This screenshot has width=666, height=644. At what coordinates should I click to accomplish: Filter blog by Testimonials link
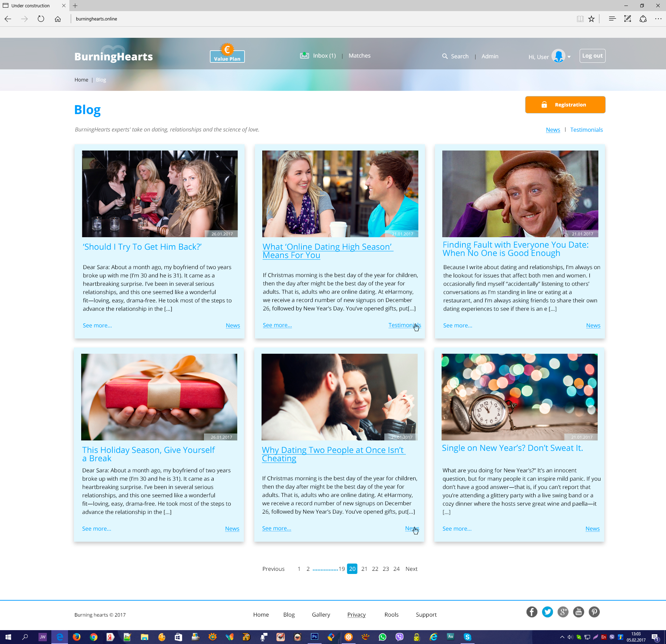click(x=586, y=130)
